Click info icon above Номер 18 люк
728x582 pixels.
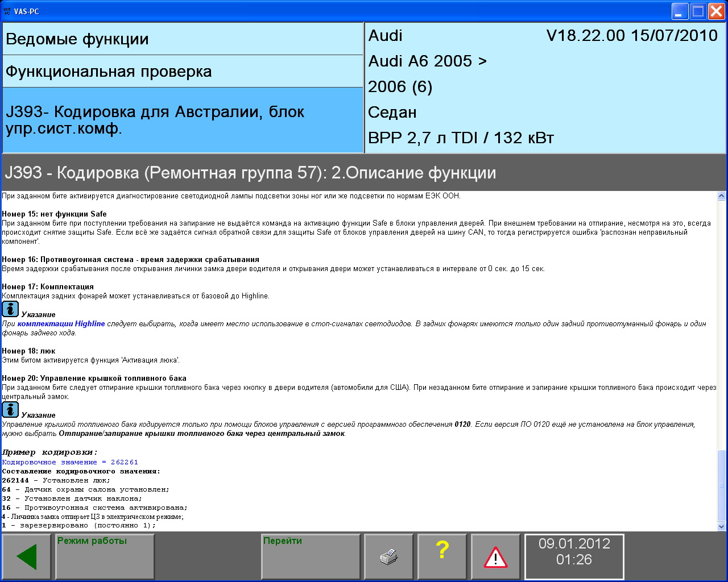[10, 309]
